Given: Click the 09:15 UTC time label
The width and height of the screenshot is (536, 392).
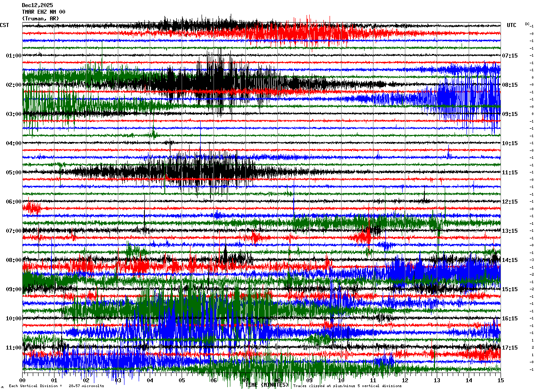Looking at the screenshot, I should point(510,114).
